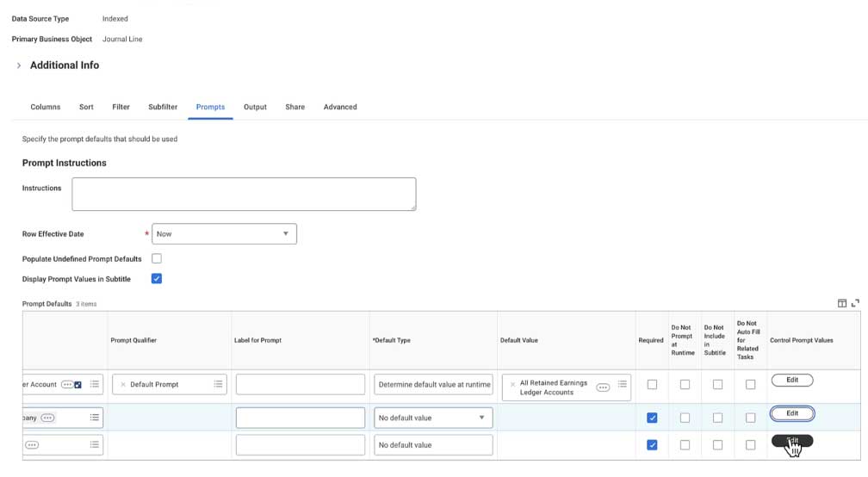The width and height of the screenshot is (868, 477).
Task: Expand the Additional Info section
Action: point(19,65)
